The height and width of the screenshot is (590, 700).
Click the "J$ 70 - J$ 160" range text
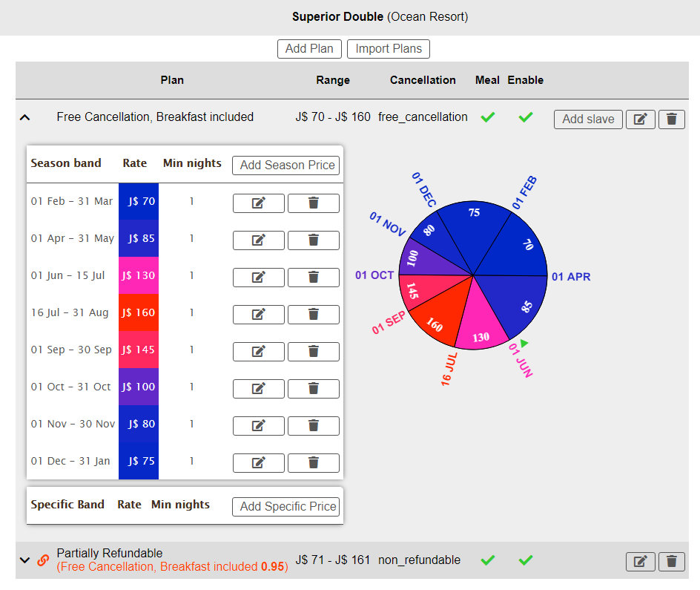coord(333,117)
